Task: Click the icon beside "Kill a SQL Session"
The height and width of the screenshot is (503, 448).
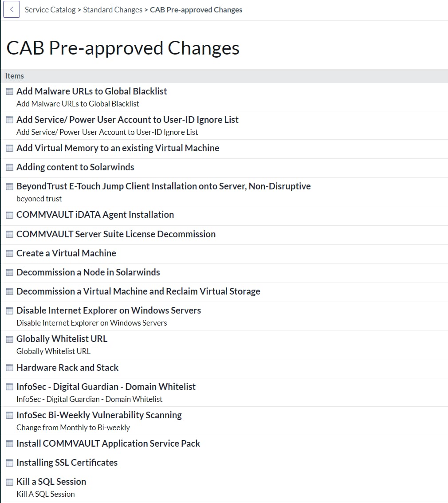Action: 9,482
